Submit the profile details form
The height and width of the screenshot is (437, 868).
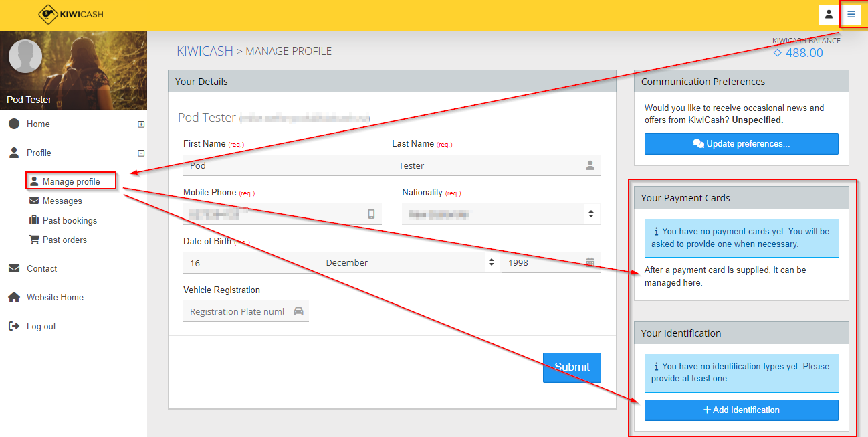pos(572,367)
